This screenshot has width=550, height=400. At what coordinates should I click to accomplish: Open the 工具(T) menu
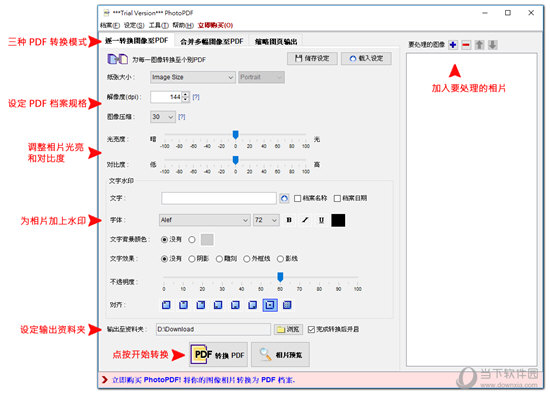click(x=159, y=25)
